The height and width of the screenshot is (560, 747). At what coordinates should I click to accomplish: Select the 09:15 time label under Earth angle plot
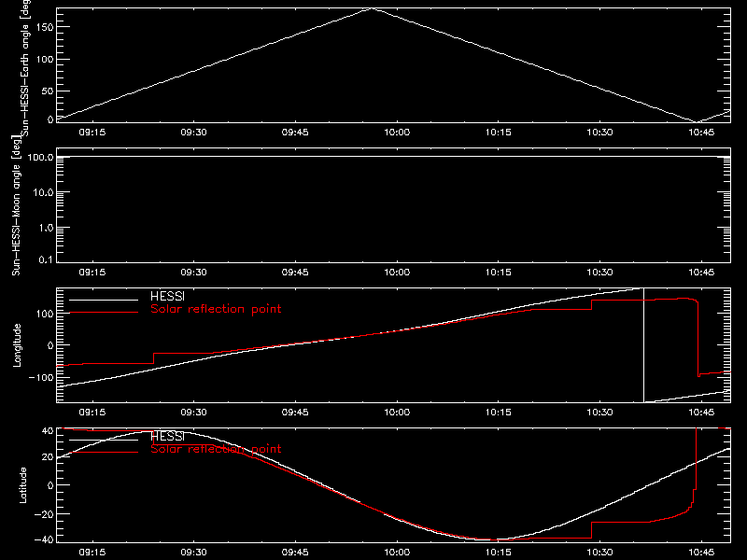coord(92,133)
